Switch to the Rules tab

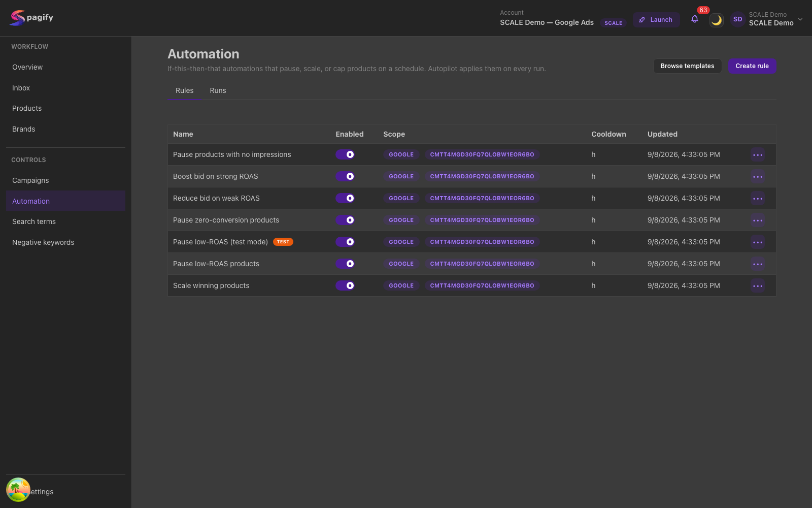(185, 90)
